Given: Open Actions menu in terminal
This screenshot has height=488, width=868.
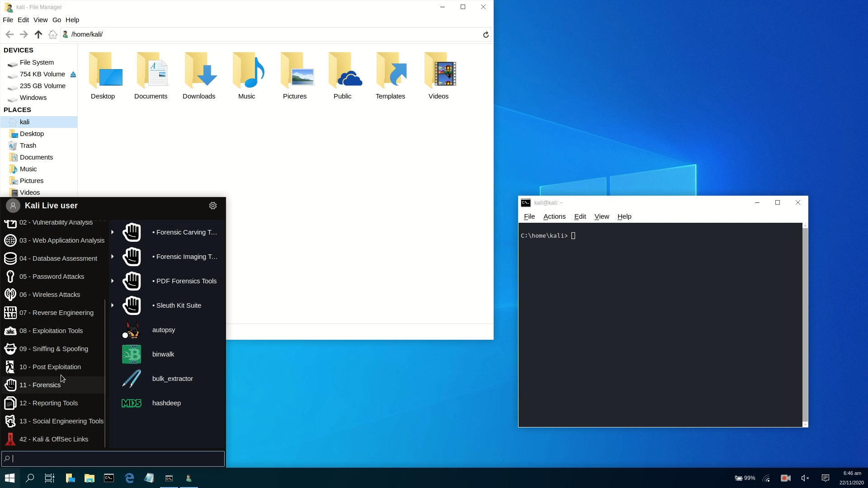Looking at the screenshot, I should [x=554, y=216].
